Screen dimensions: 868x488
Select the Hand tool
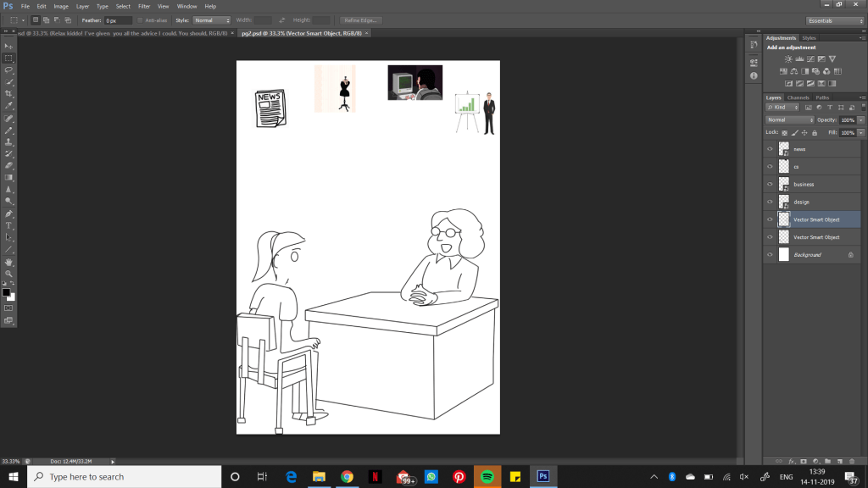pyautogui.click(x=9, y=262)
